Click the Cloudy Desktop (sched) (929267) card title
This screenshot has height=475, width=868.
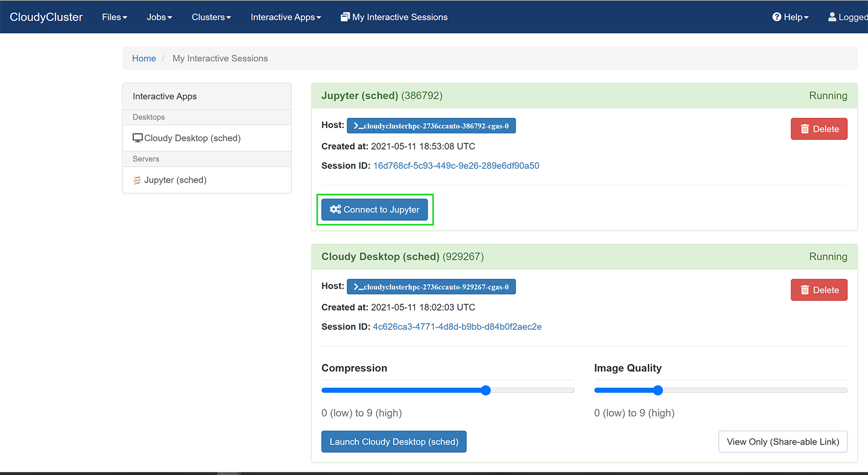tap(403, 257)
